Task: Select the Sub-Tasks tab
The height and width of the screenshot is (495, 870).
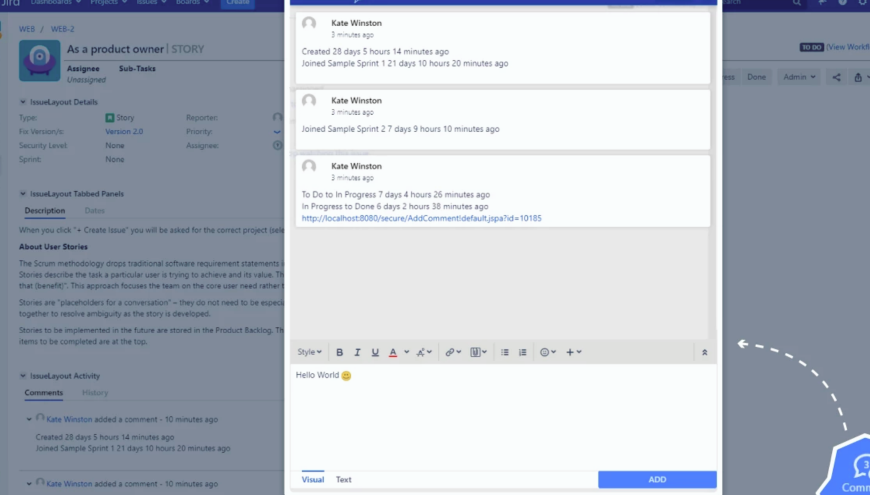Action: pyautogui.click(x=137, y=69)
